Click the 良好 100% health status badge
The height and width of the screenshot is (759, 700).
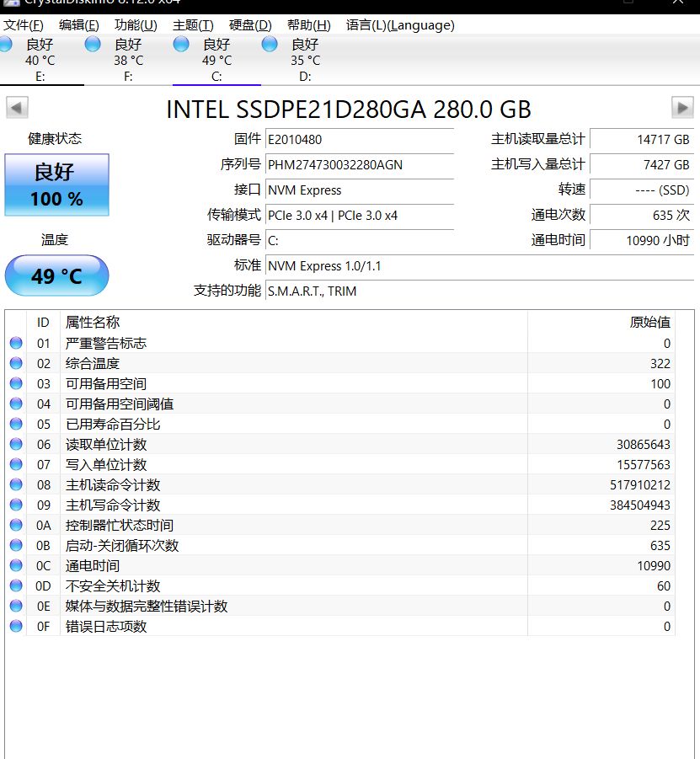point(56,184)
